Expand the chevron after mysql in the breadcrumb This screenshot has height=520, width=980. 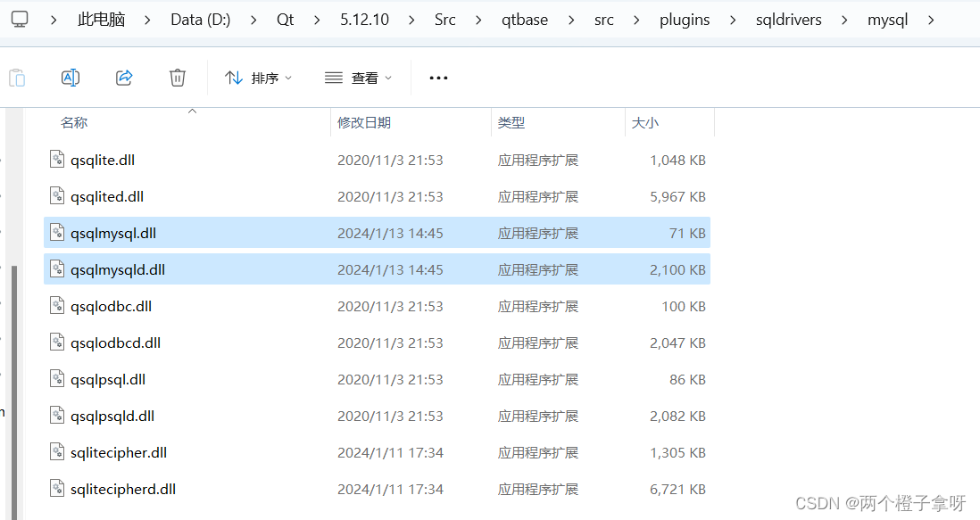(931, 18)
